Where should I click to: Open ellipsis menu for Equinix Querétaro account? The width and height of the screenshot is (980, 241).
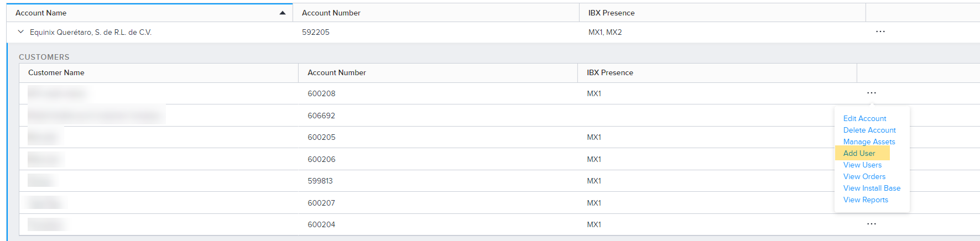(880, 32)
